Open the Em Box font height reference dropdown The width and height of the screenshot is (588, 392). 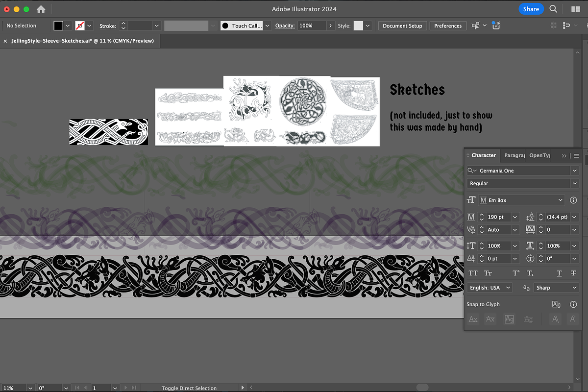point(522,200)
